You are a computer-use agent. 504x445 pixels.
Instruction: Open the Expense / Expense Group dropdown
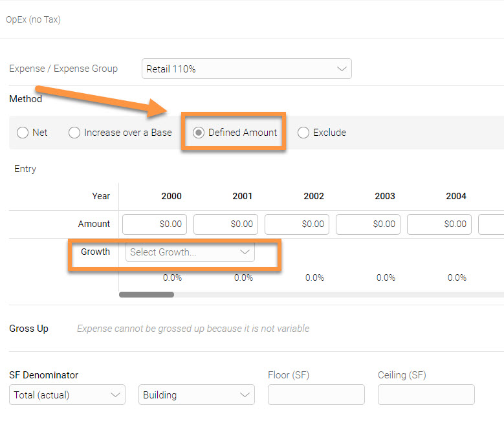pyautogui.click(x=246, y=69)
